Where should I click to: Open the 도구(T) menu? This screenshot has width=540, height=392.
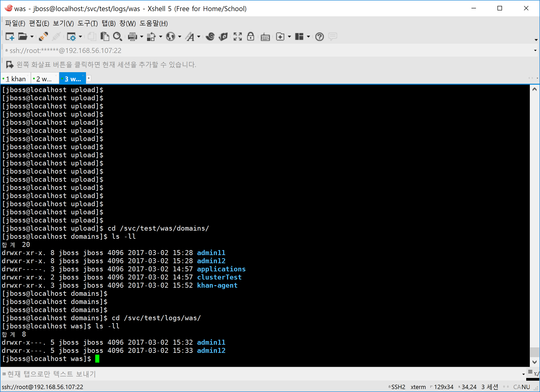(x=87, y=23)
